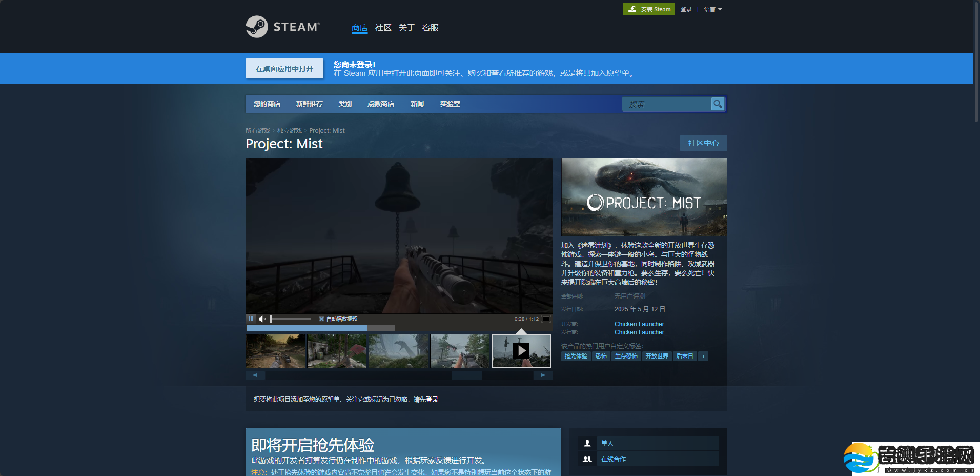Enter fullscreen video mode icon
The image size is (980, 476).
pos(546,319)
